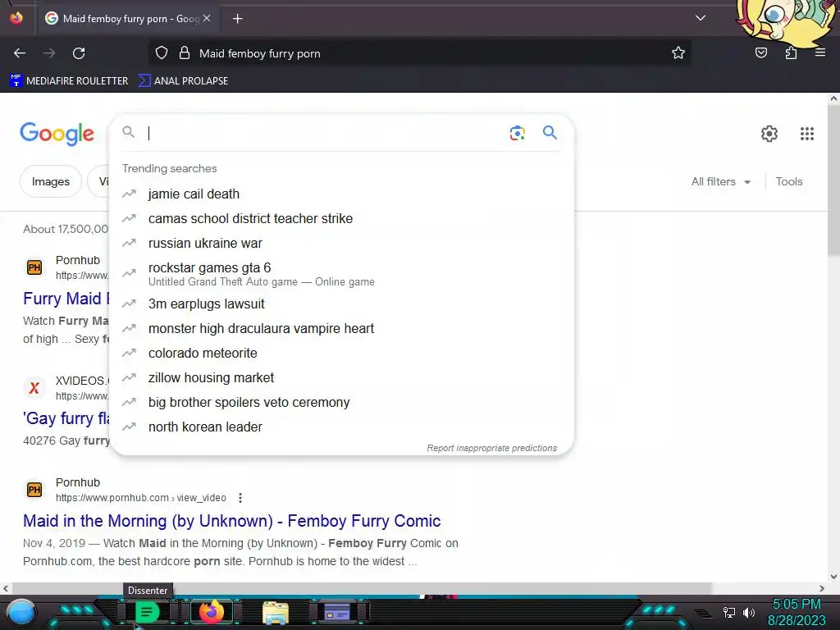Open three-dot menu beside view_video result
The height and width of the screenshot is (630, 840).
240,498
